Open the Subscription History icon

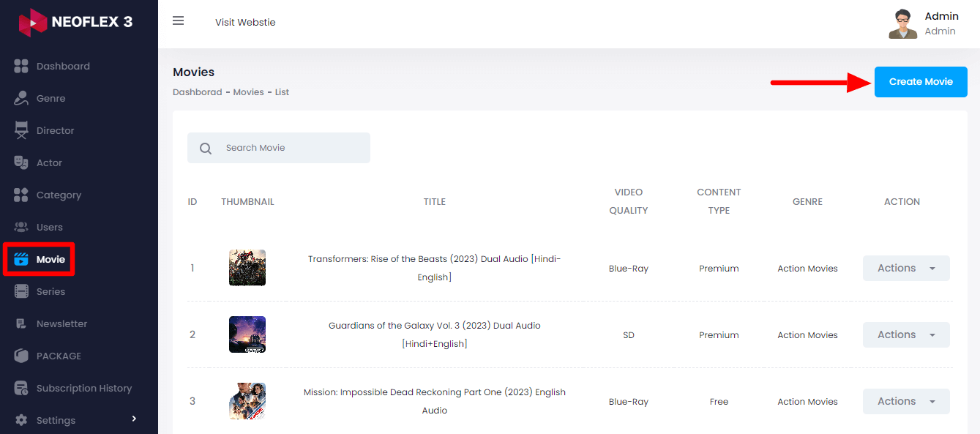pyautogui.click(x=21, y=388)
